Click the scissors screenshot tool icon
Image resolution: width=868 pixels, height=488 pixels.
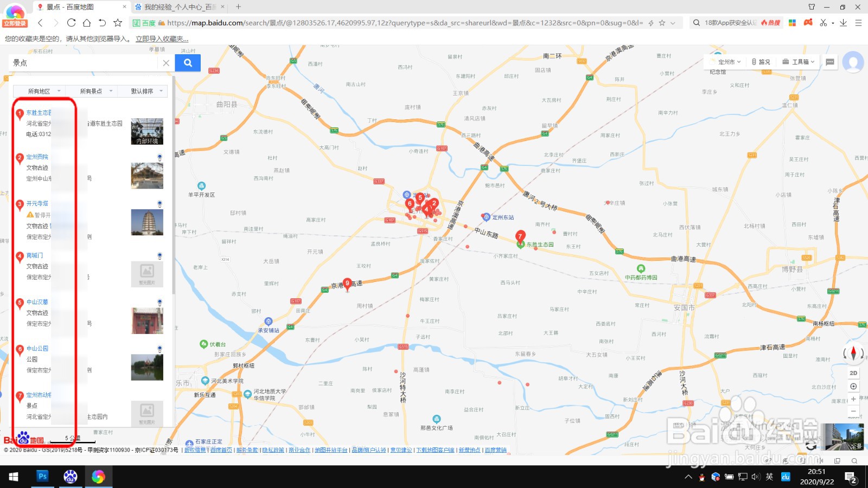[x=824, y=23]
